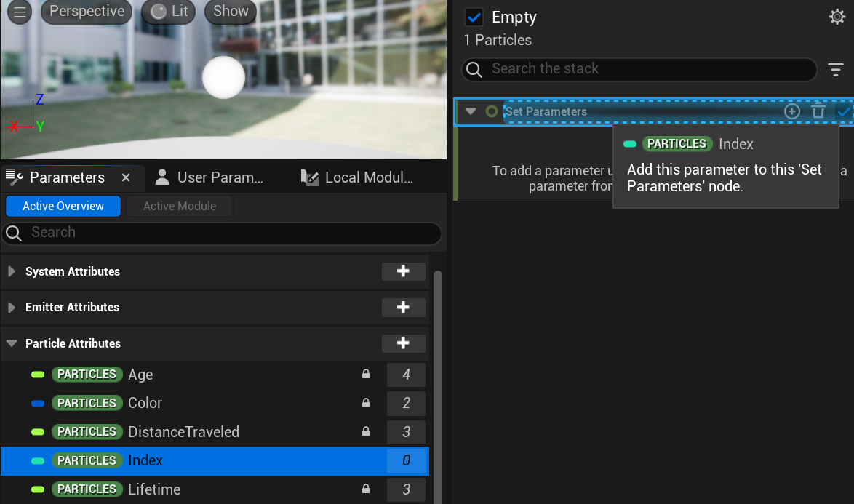Open the stack filter options icon
This screenshot has height=504, width=854.
(836, 69)
